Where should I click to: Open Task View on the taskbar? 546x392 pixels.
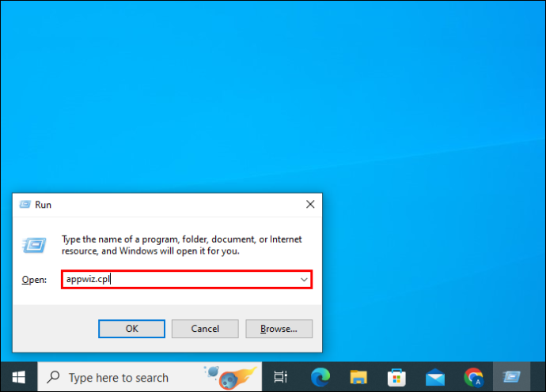pyautogui.click(x=281, y=377)
